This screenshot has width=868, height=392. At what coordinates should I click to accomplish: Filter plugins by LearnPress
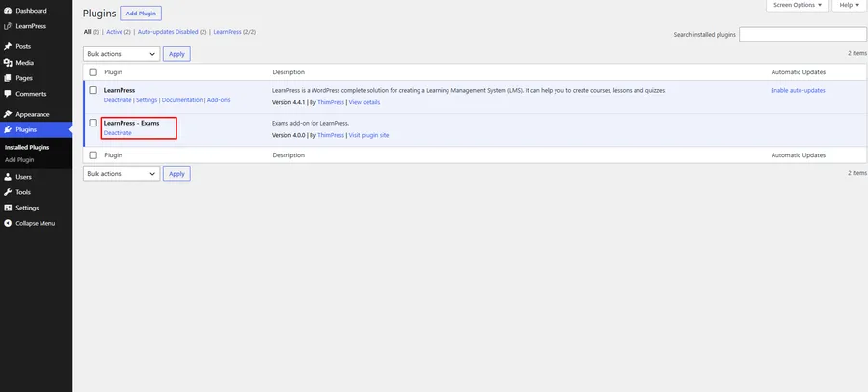click(x=228, y=32)
